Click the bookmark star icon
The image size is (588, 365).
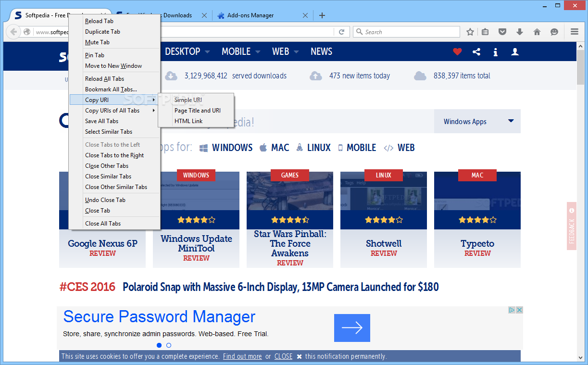(x=470, y=32)
